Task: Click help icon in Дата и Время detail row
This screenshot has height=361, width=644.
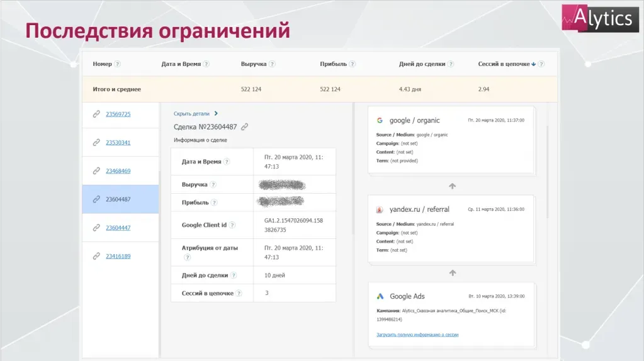Action: coord(226,162)
